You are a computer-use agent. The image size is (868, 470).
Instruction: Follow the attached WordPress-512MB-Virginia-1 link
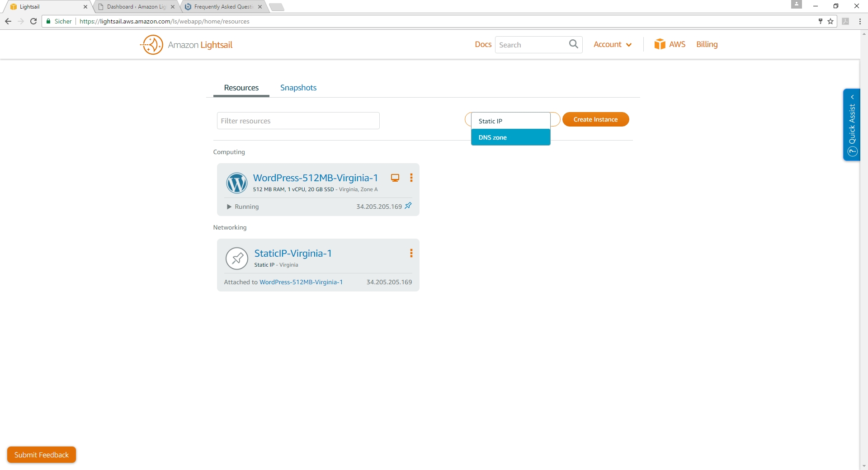tap(301, 282)
